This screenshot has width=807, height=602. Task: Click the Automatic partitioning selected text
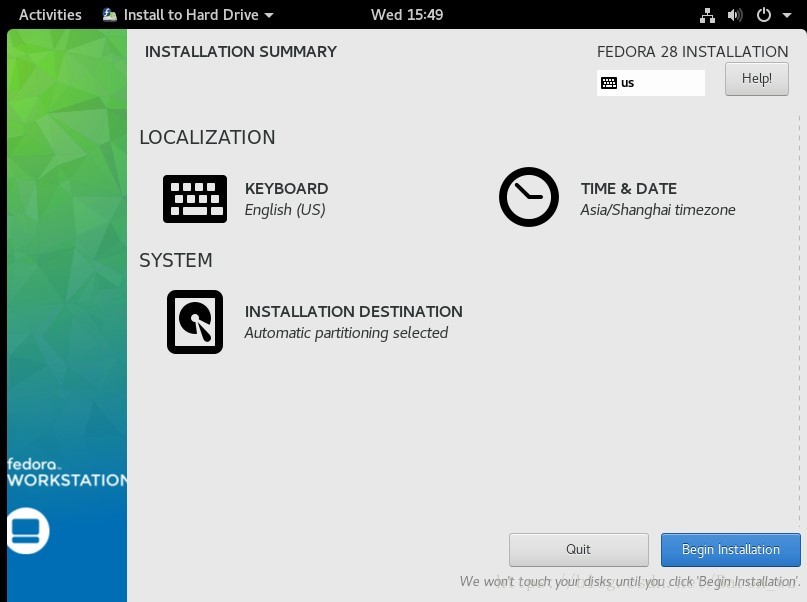[x=346, y=333]
